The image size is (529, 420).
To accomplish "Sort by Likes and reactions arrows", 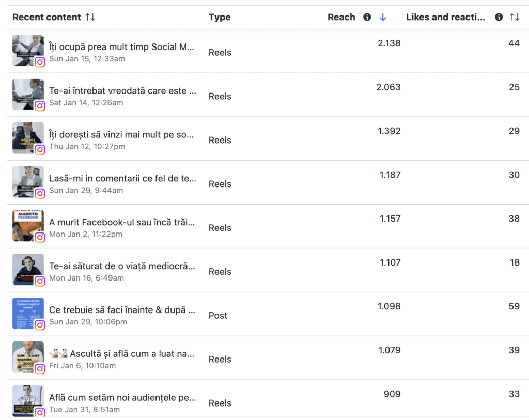I will pyautogui.click(x=514, y=17).
